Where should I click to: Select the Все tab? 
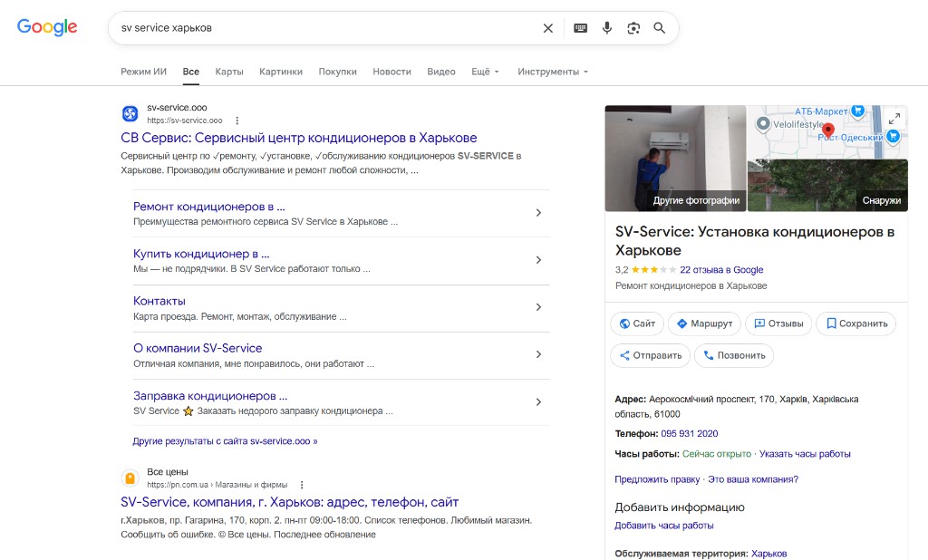pos(190,72)
